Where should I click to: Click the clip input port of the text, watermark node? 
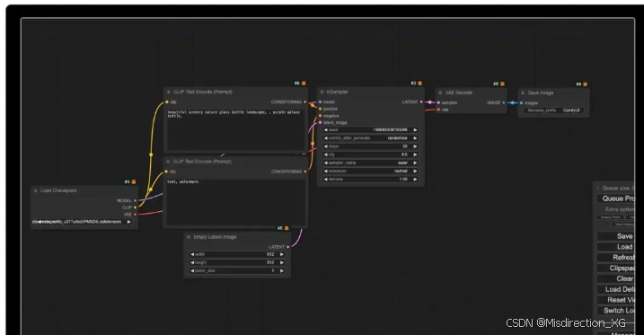point(166,172)
